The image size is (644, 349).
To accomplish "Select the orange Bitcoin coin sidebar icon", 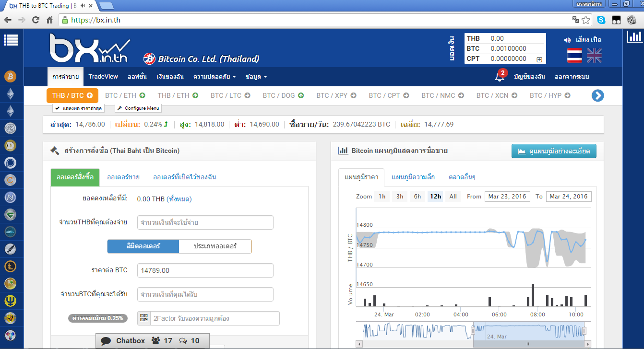I will point(10,76).
